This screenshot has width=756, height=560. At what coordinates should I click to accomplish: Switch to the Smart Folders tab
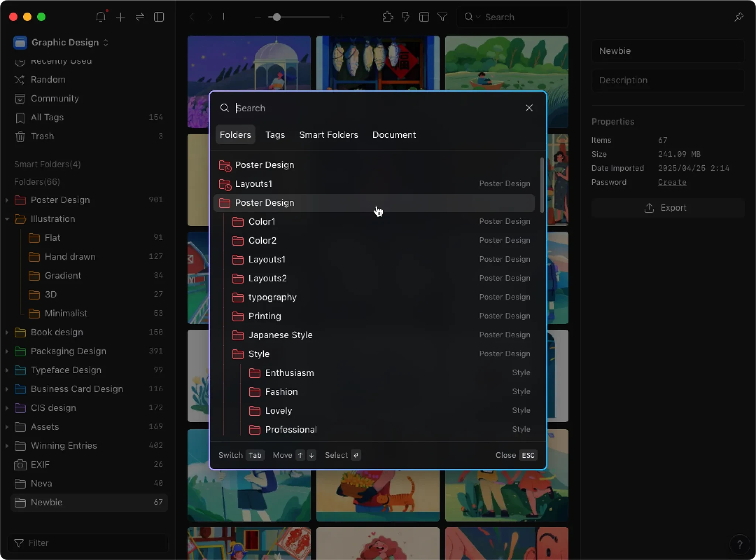coord(329,135)
